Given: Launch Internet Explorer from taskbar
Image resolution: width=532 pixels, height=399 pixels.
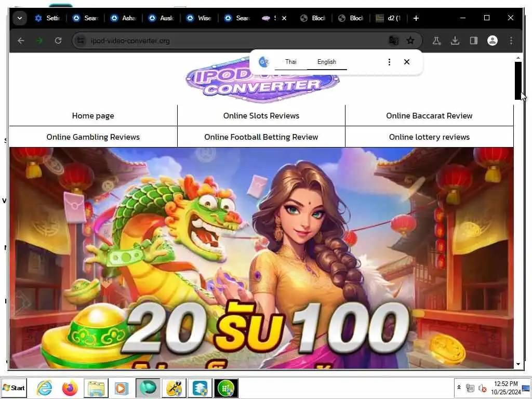Looking at the screenshot, I should pos(44,388).
